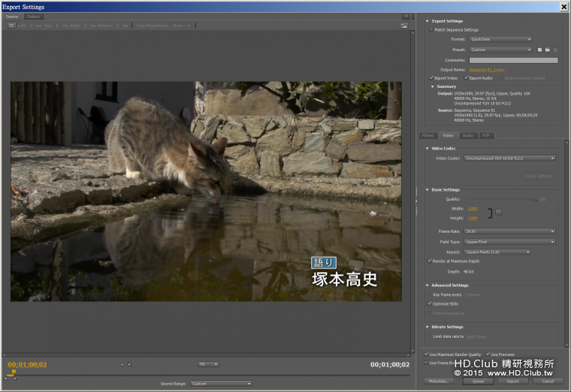Switch to the Output preview tab
571x392 pixels.
(x=33, y=16)
